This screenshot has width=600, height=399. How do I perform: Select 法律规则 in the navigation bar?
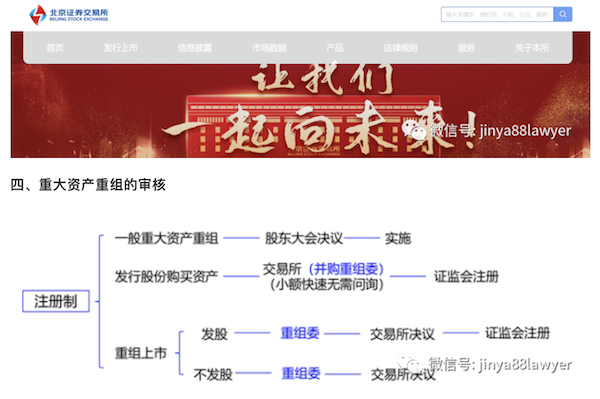pos(401,48)
